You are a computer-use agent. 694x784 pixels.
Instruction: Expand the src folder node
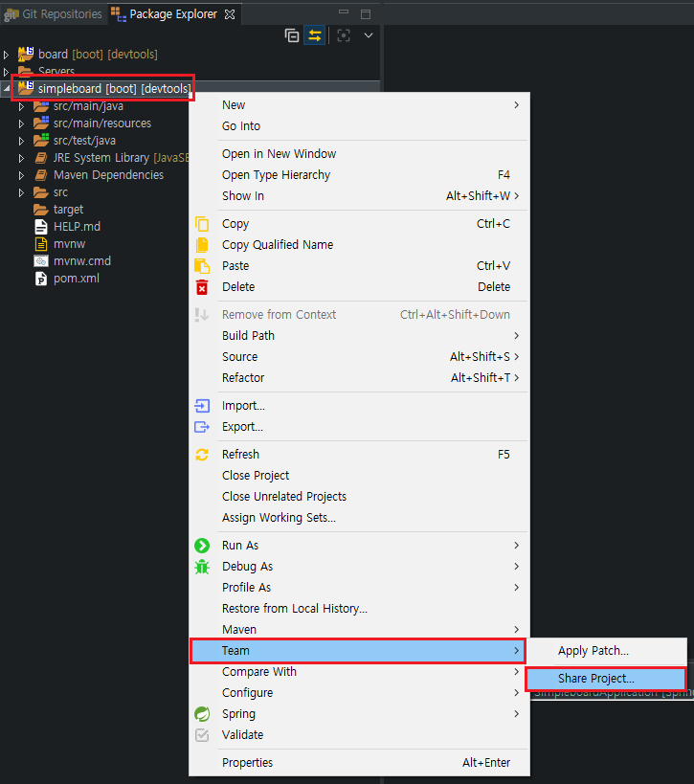(21, 192)
